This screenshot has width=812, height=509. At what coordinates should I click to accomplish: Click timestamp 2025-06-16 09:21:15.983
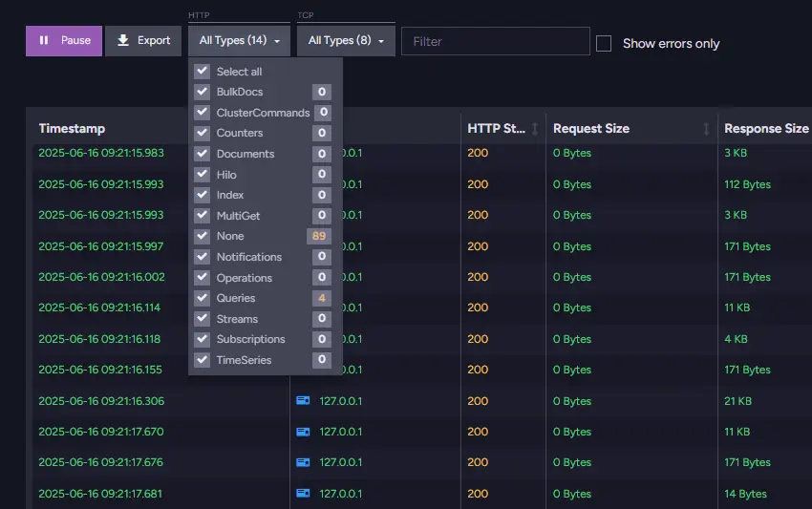click(101, 153)
